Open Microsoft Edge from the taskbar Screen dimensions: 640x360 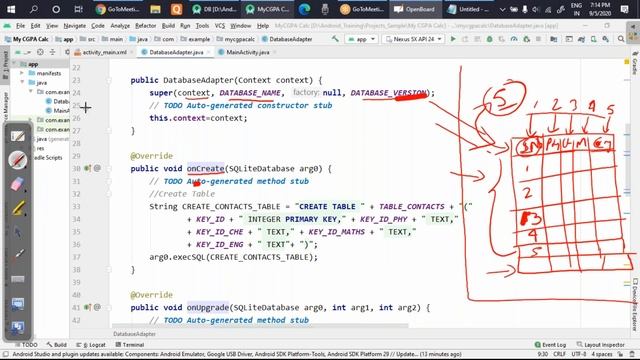click(304, 9)
